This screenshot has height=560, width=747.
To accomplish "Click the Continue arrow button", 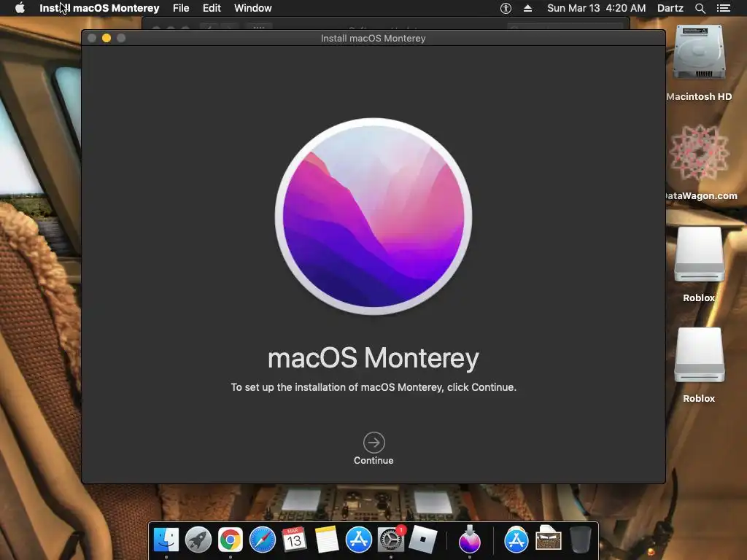I will (373, 443).
